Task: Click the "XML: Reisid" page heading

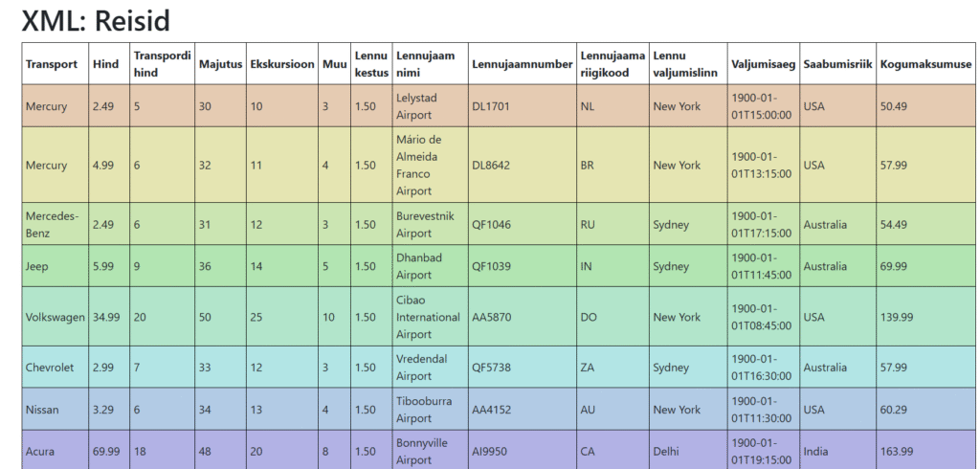Action: coord(96,20)
